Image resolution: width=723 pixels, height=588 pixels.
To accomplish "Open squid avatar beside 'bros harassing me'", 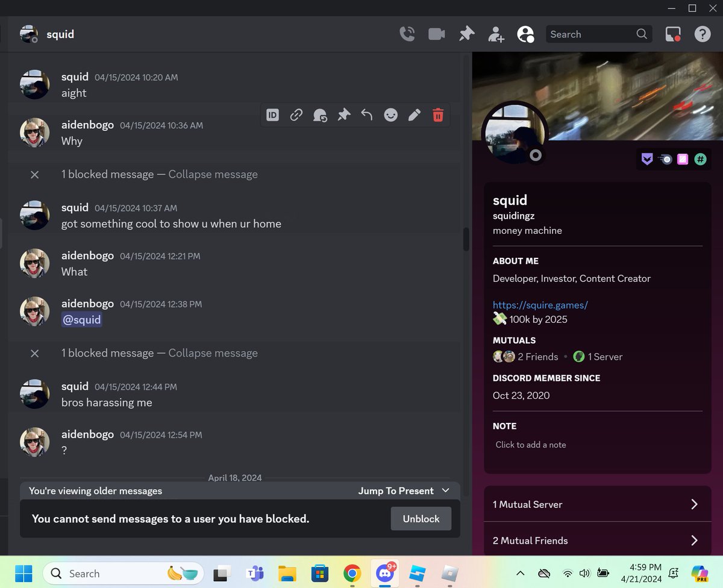I will coord(34,394).
